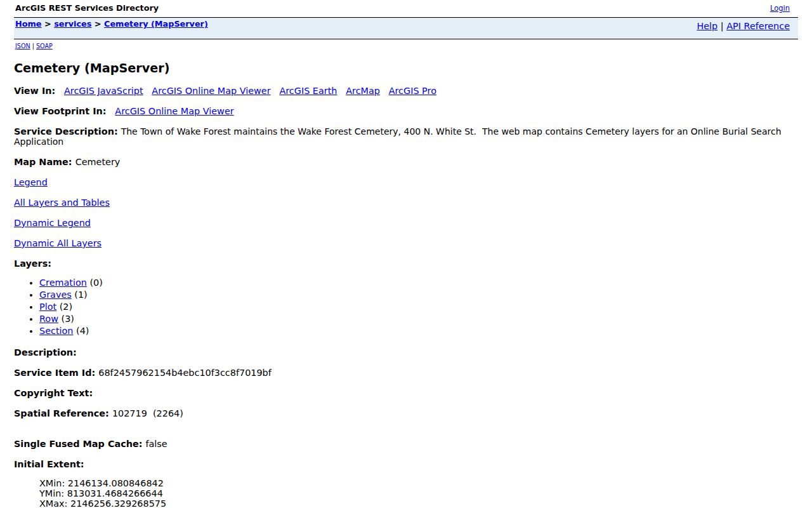View service in ArcMap

363,91
